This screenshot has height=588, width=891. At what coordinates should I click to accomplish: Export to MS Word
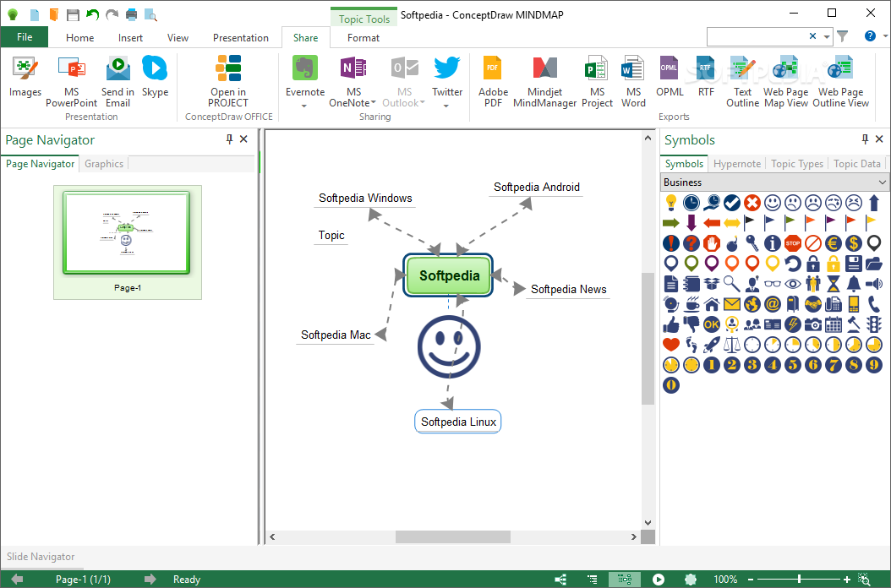point(633,82)
